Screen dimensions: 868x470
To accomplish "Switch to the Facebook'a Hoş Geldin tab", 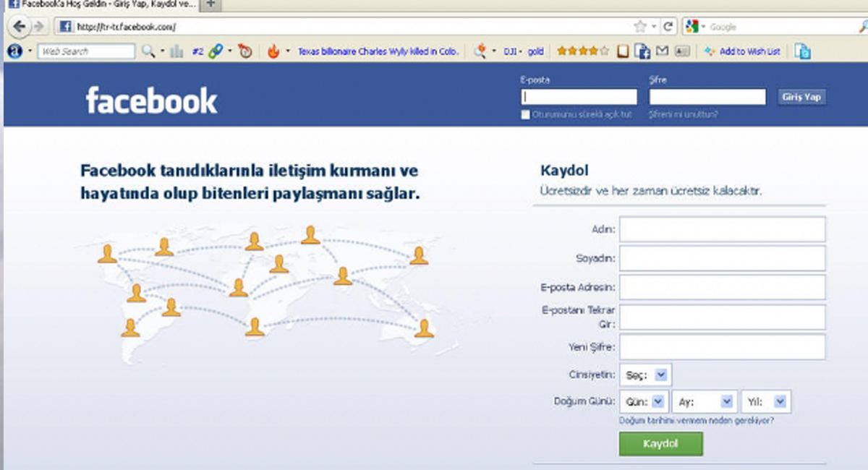I will (101, 4).
